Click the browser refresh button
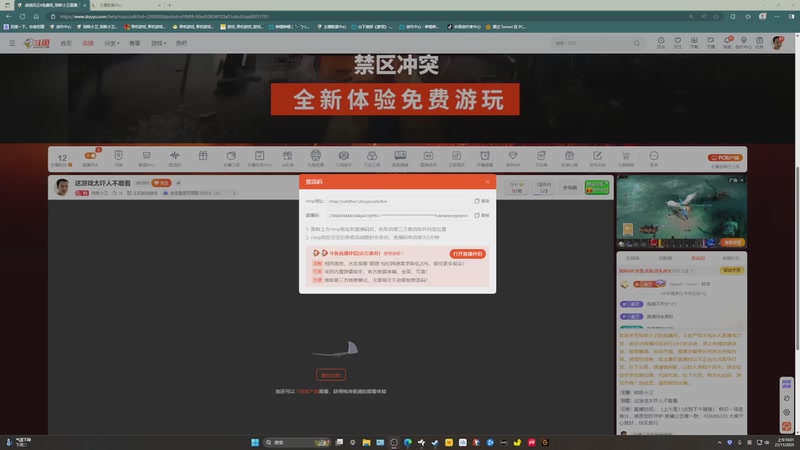The height and width of the screenshot is (450, 800). click(x=22, y=16)
